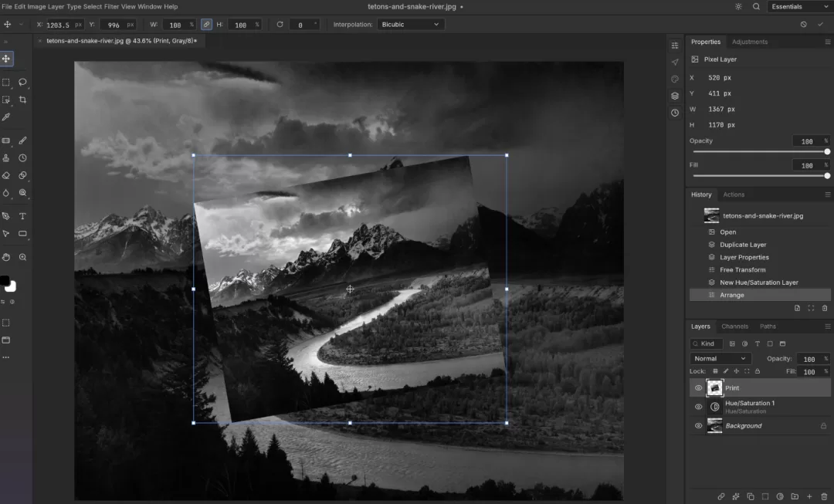Screen dimensions: 834x504
Task: Expand the toolbar double-chevron
Action: tap(6, 42)
